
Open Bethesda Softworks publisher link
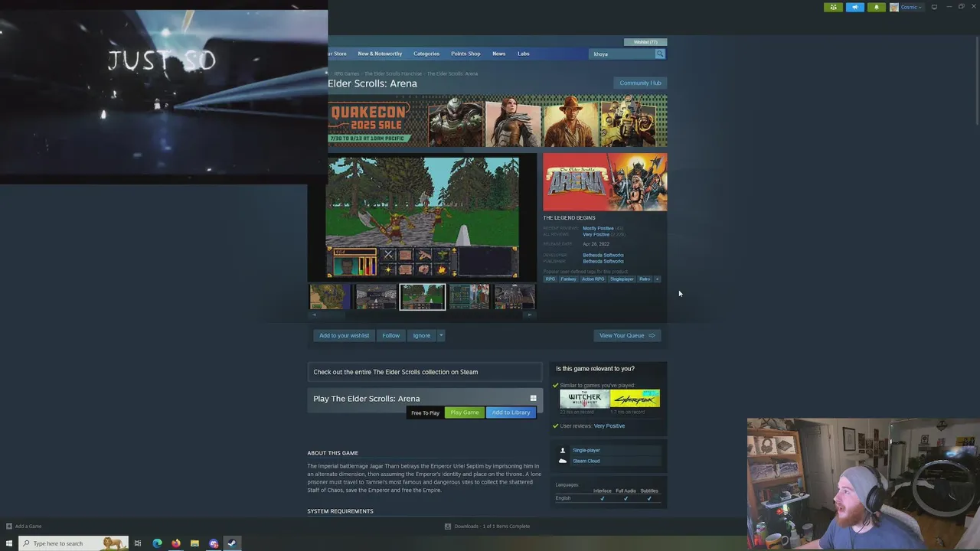pyautogui.click(x=603, y=261)
